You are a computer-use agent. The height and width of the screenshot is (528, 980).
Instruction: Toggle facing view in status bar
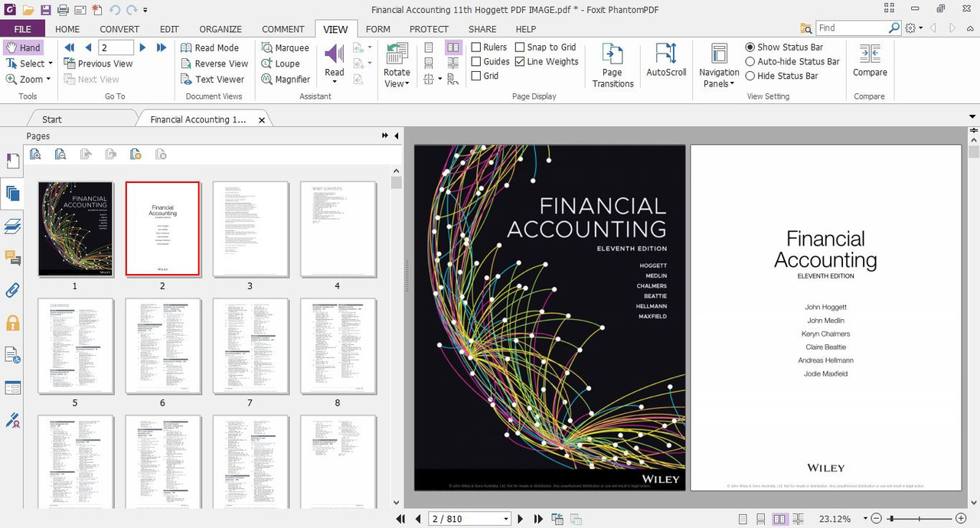(x=779, y=519)
